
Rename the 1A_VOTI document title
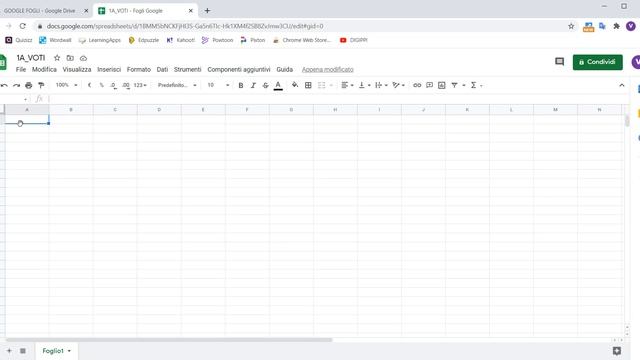[x=31, y=58]
